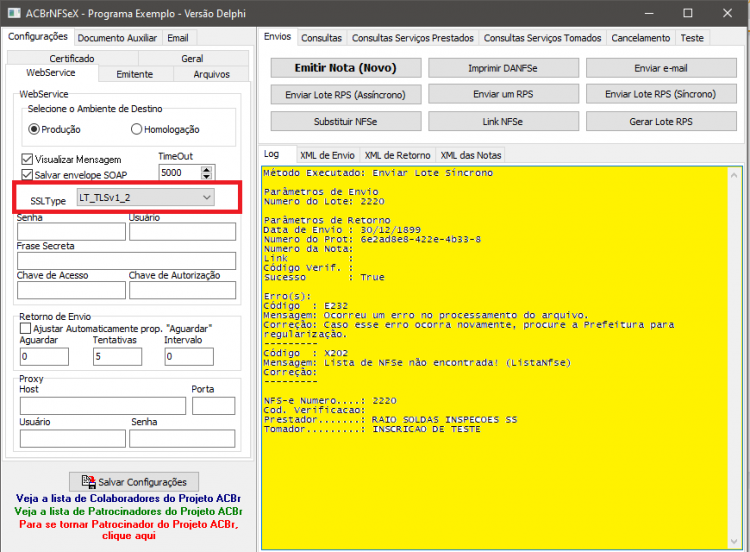Select the Homologação environment option

tap(136, 129)
